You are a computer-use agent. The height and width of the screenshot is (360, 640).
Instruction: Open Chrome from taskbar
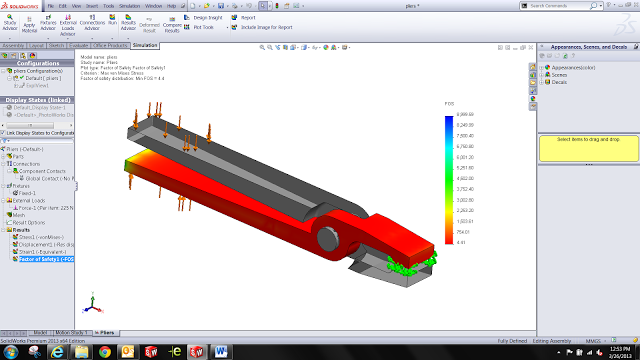click(104, 352)
